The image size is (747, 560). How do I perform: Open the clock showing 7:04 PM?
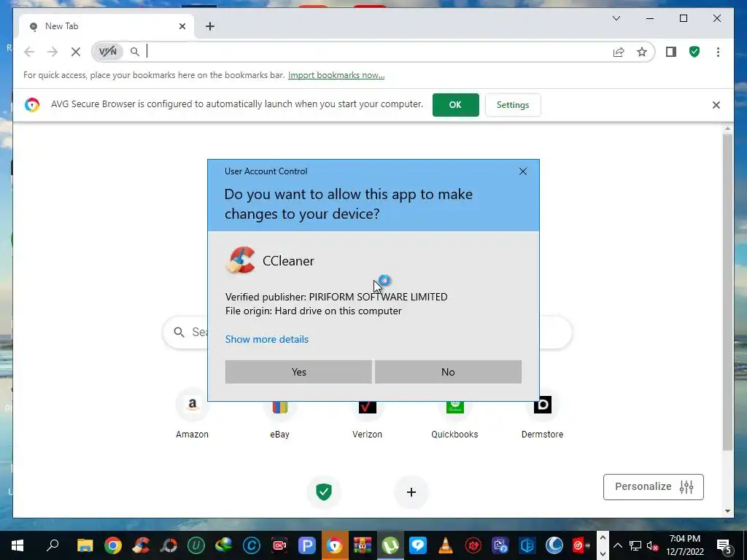(x=684, y=545)
